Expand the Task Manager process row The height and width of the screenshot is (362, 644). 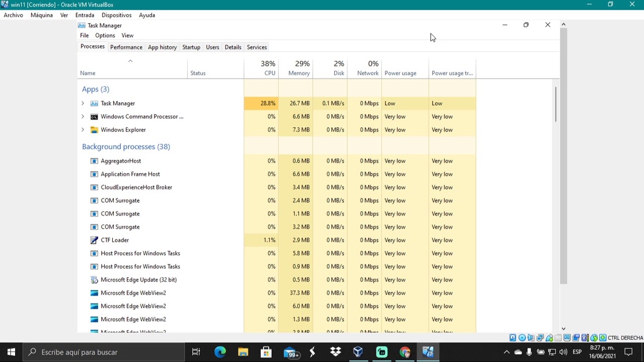pyautogui.click(x=83, y=103)
